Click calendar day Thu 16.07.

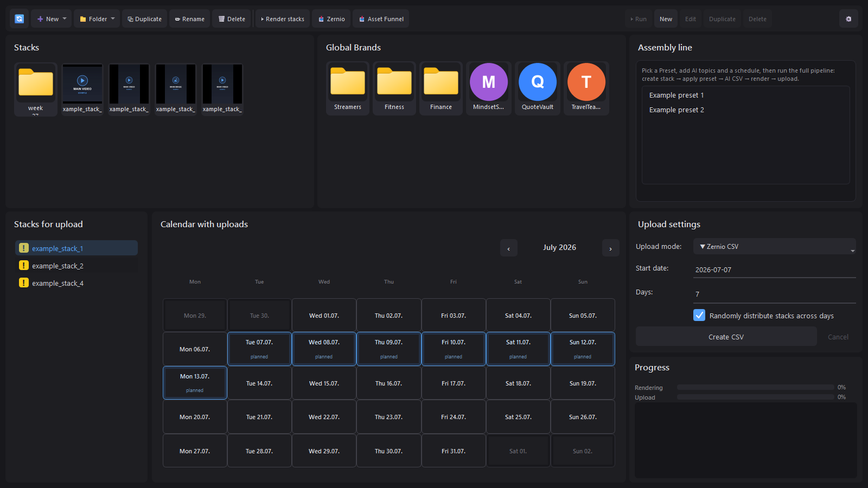[389, 383]
